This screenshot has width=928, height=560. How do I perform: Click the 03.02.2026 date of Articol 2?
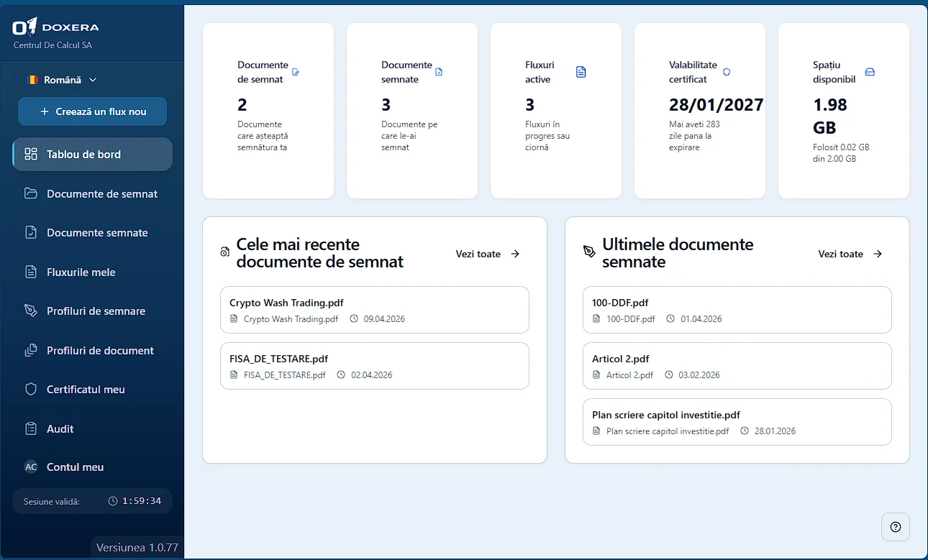[699, 375]
